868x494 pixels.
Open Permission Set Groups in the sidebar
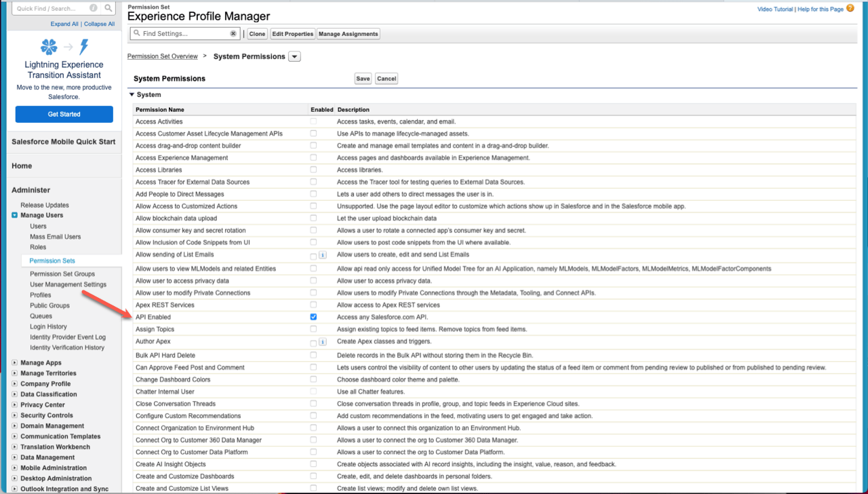(x=62, y=274)
